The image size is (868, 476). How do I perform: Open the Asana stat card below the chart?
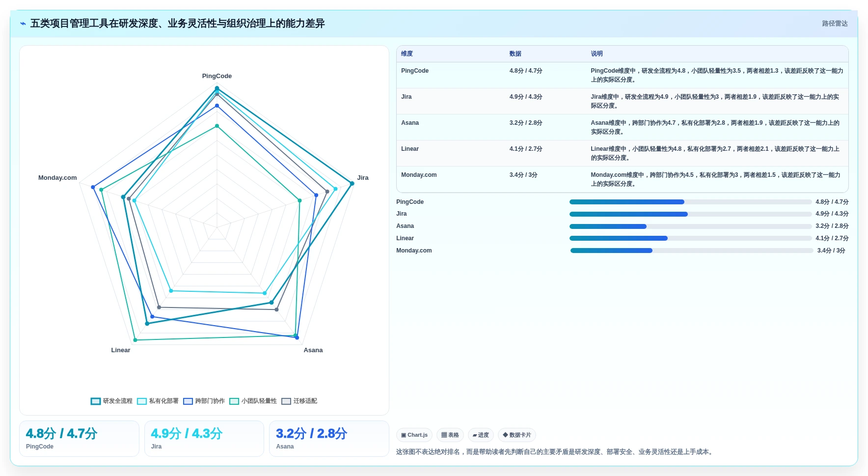(x=329, y=439)
